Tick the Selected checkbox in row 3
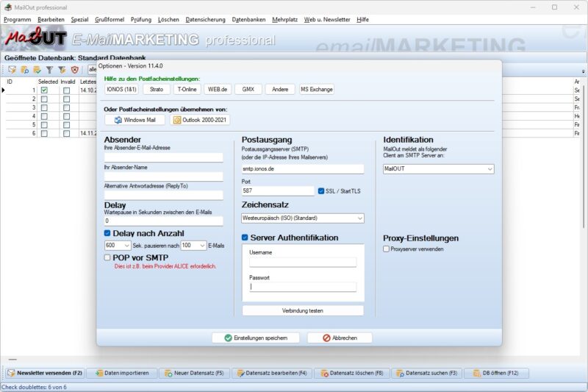Screen dimensions: 588x392 pos(44,107)
